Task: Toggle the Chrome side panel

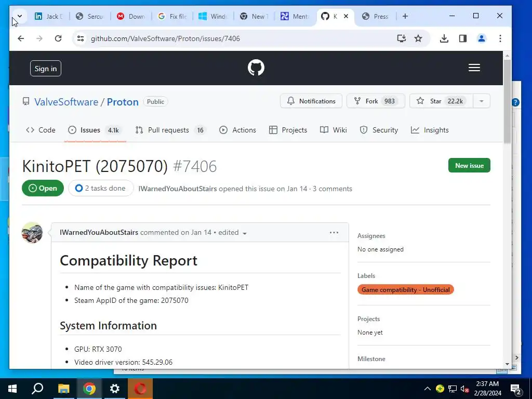Action: pos(463,38)
